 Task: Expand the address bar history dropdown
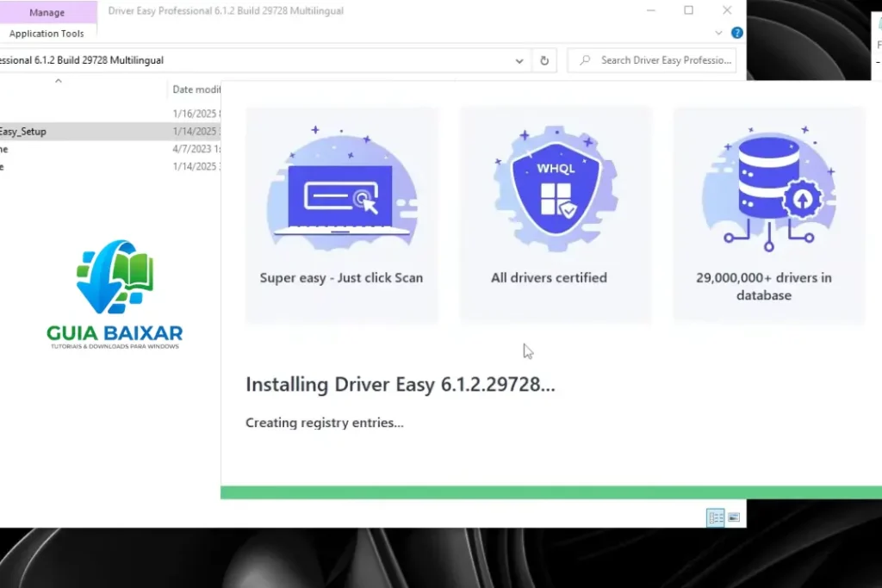point(519,61)
